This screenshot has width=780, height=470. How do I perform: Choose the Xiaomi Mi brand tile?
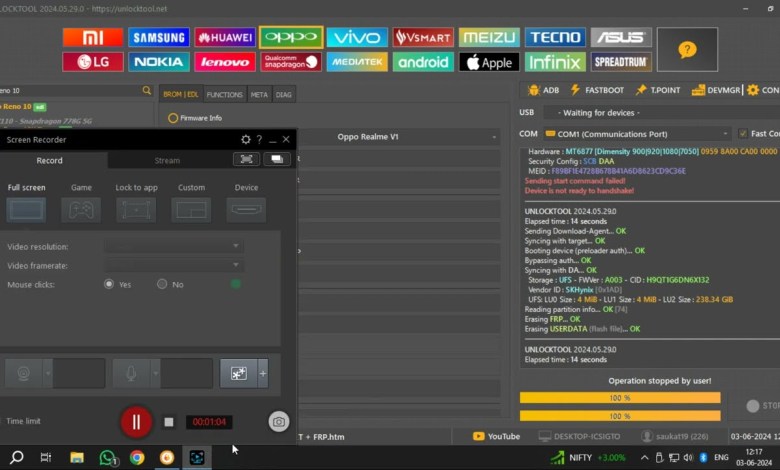[92, 37]
